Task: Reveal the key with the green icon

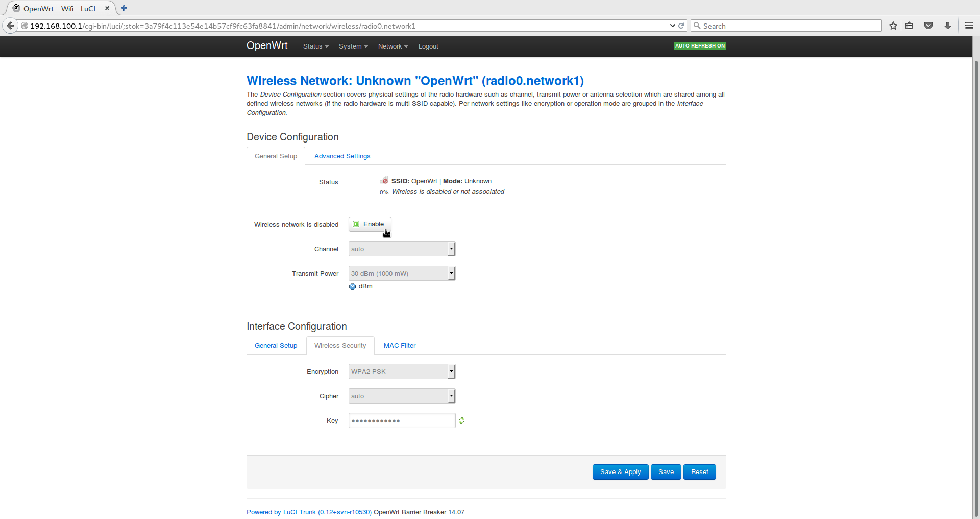Action: click(461, 421)
